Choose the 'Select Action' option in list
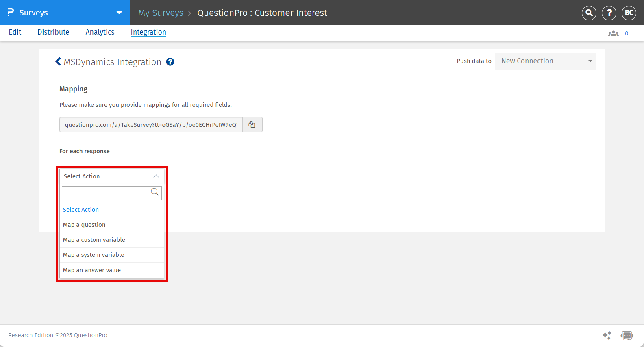 (x=112, y=210)
